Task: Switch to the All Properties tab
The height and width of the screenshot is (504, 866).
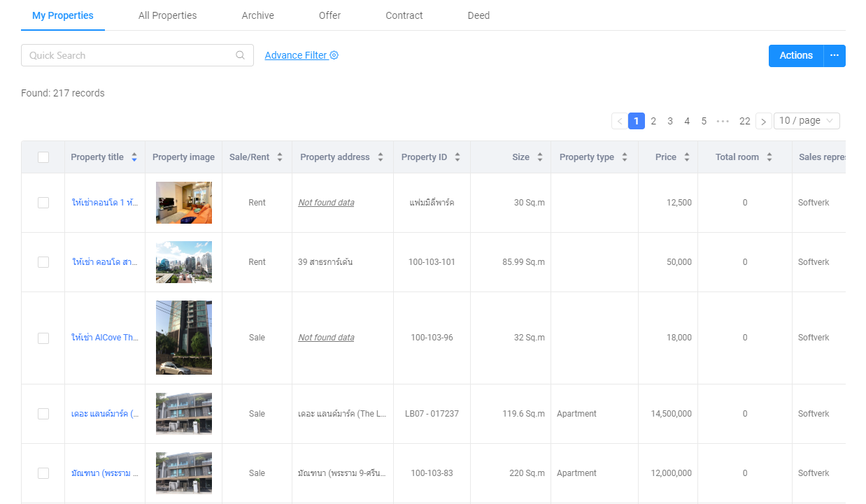Action: 167,15
